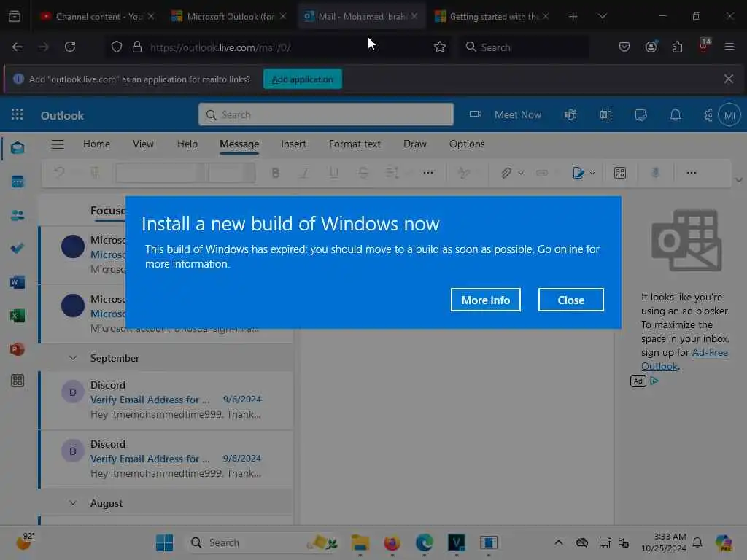Expand the ribbon with the chevron

pyautogui.click(x=738, y=180)
